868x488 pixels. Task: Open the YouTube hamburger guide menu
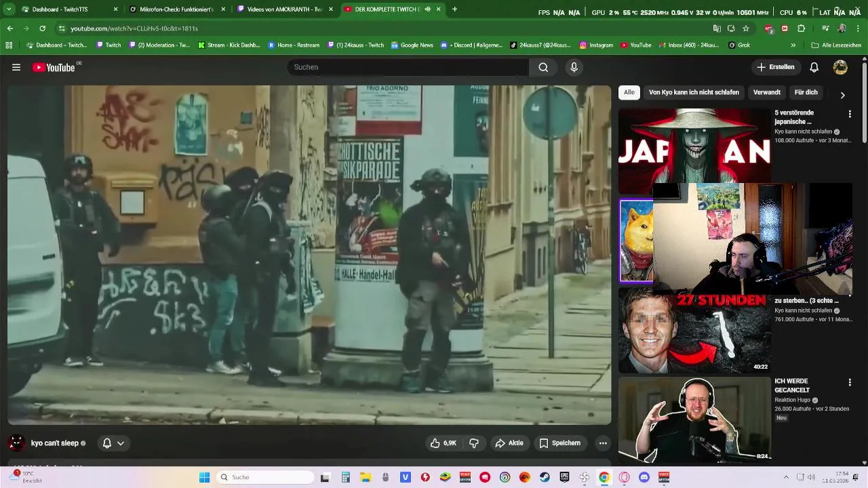pyautogui.click(x=16, y=67)
